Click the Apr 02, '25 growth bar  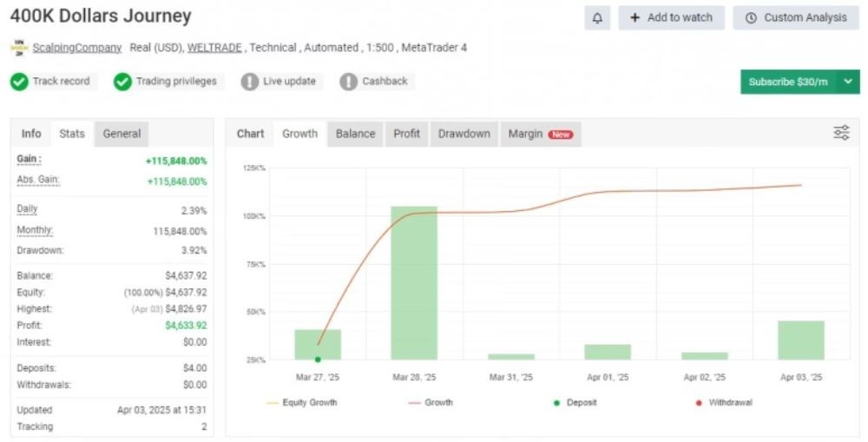coord(705,356)
